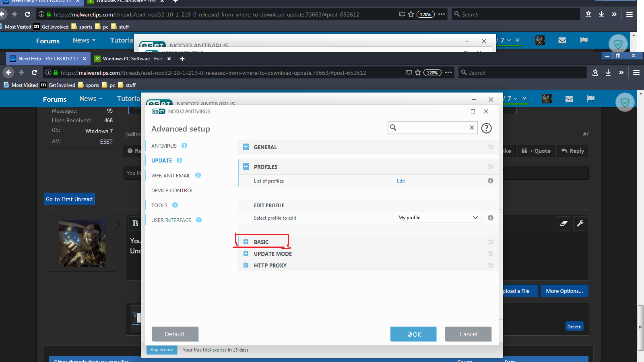Click back arrow in lower Firefox window
Viewport: 644px width, 362px height.
tap(8, 72)
